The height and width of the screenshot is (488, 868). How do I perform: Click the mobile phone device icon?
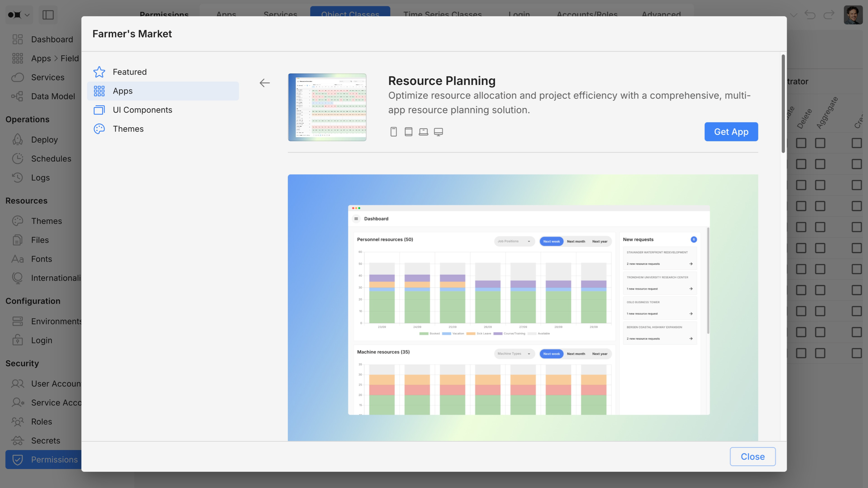[393, 132]
